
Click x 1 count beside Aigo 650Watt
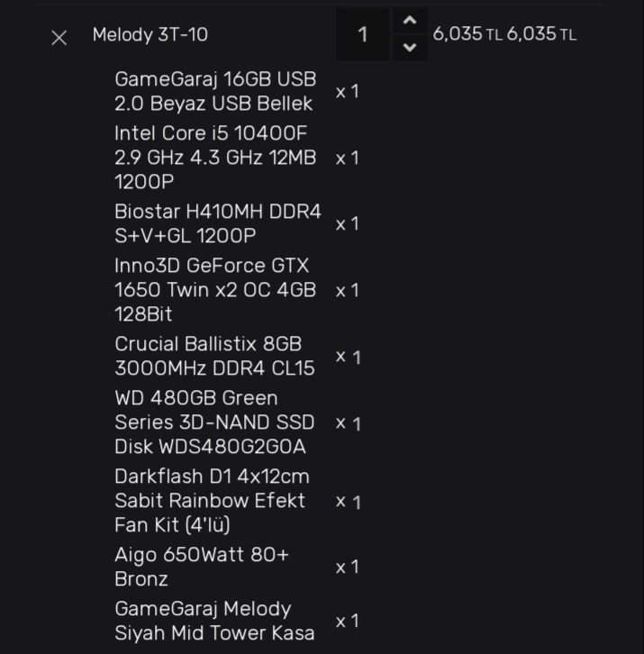point(348,567)
